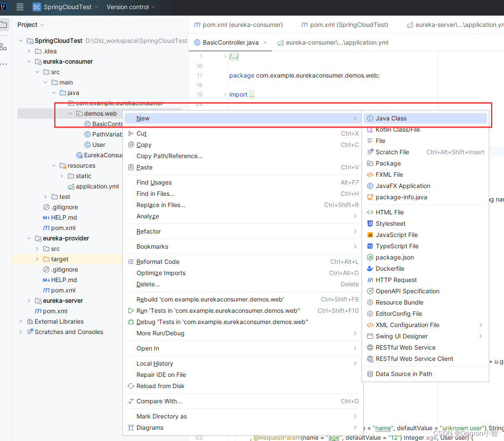Click the class icon next to BasicController in the tree
The image size is (504, 441).
pyautogui.click(x=87, y=123)
